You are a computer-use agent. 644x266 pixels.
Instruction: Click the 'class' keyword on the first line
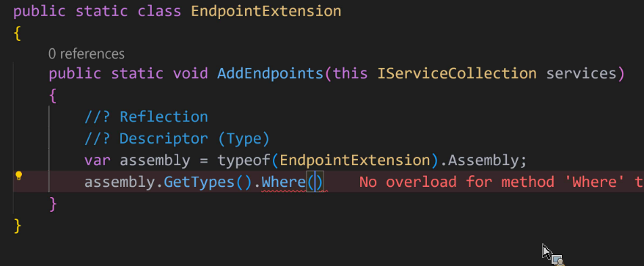tap(159, 11)
